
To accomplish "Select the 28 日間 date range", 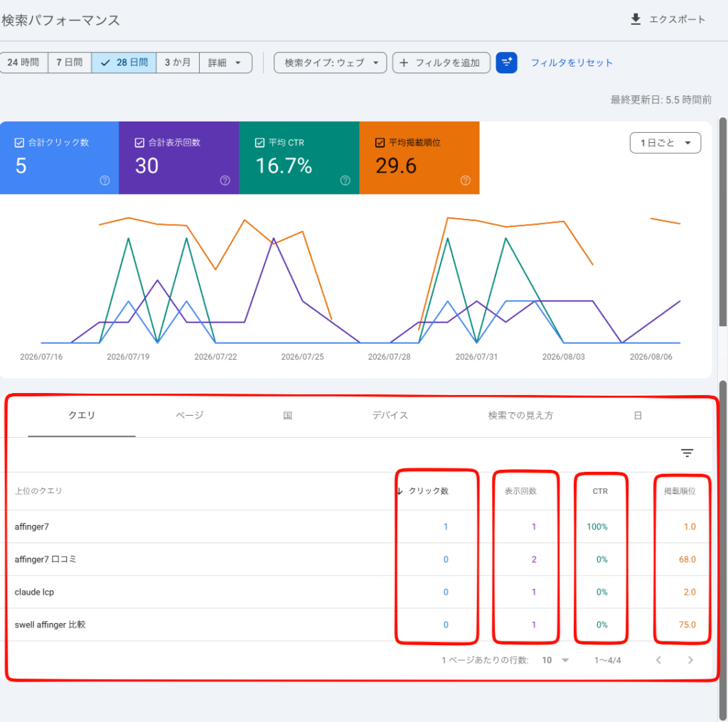I will [124, 63].
